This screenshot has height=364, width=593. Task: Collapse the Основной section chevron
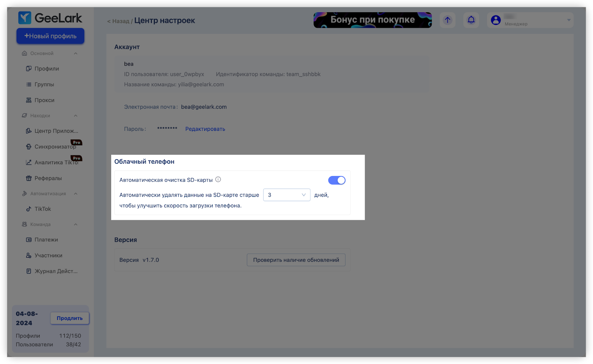coord(76,53)
